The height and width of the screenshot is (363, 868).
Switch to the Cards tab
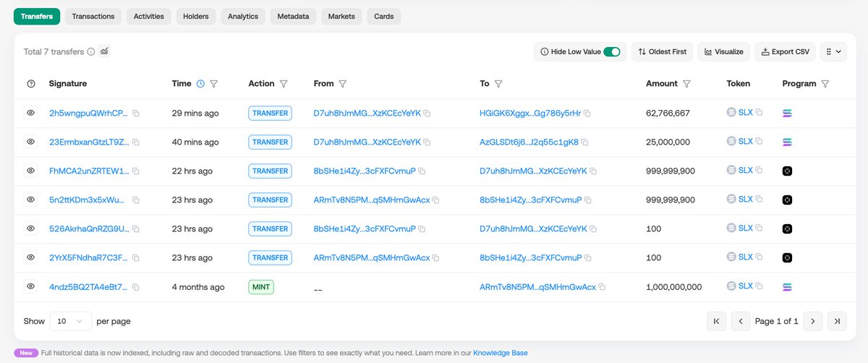point(384,17)
